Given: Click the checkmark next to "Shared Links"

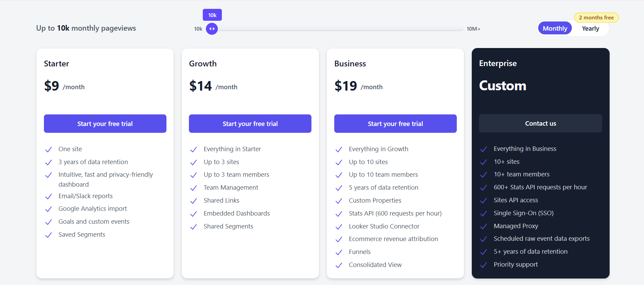Looking at the screenshot, I should pyautogui.click(x=194, y=201).
